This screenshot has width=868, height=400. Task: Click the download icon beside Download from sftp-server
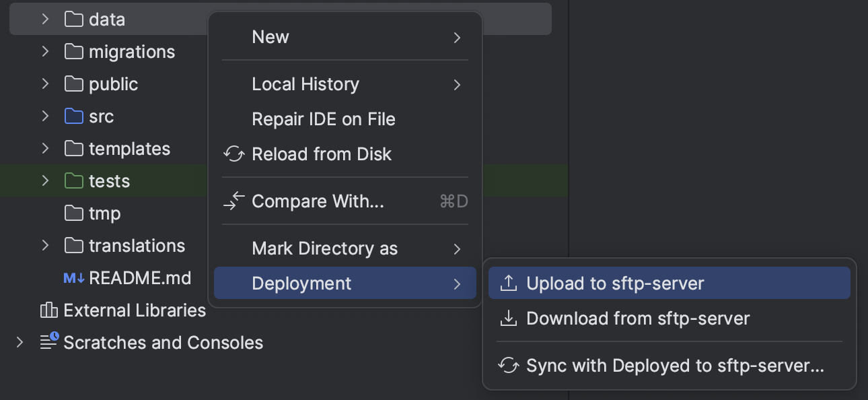point(509,318)
